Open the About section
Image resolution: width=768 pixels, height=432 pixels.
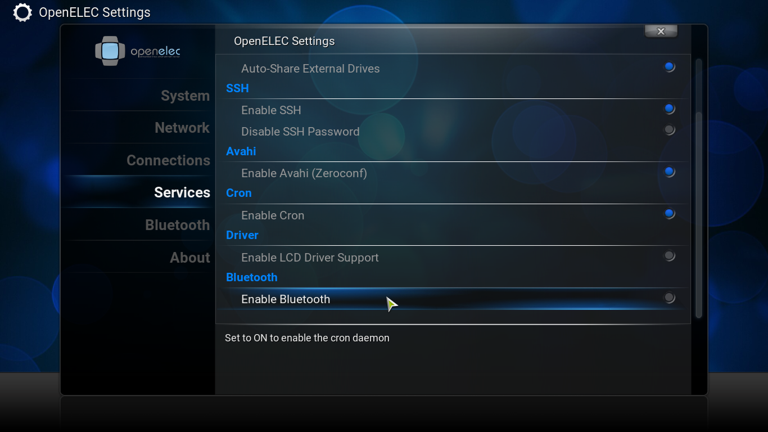(x=190, y=258)
